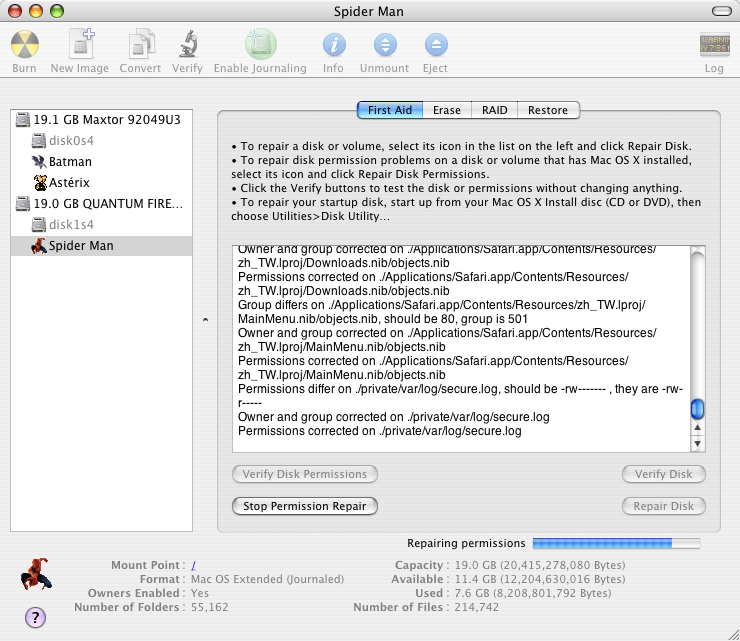The width and height of the screenshot is (740, 641).
Task: Select the disk0s4 partition
Action: click(x=101, y=141)
